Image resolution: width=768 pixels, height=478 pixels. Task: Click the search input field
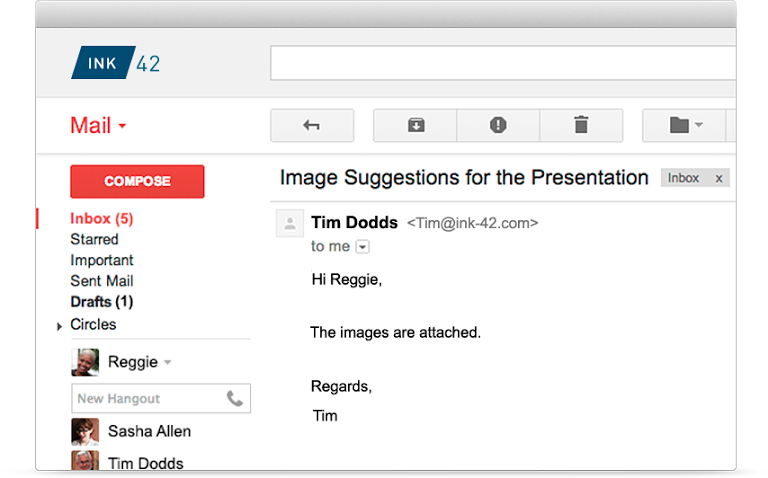(502, 63)
